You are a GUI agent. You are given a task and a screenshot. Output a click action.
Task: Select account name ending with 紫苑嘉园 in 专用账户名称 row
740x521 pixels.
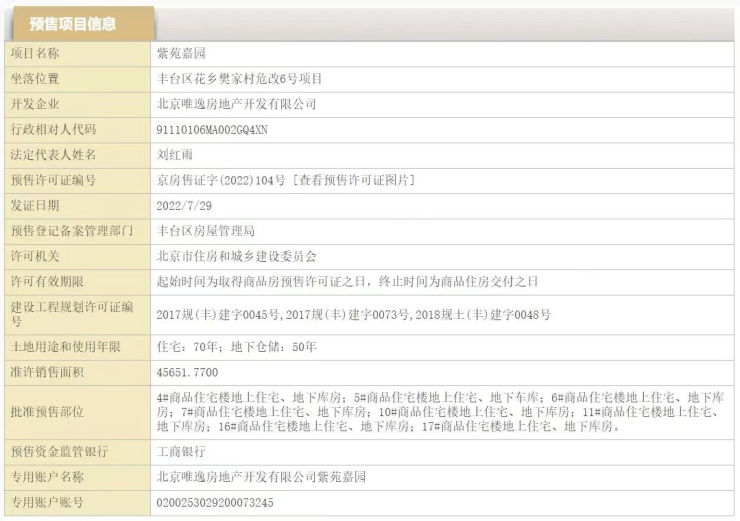pyautogui.click(x=262, y=477)
